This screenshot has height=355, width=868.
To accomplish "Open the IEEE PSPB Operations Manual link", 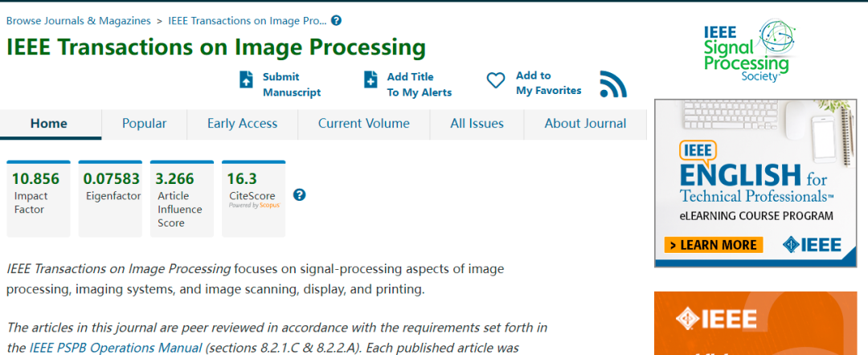I will (116, 348).
